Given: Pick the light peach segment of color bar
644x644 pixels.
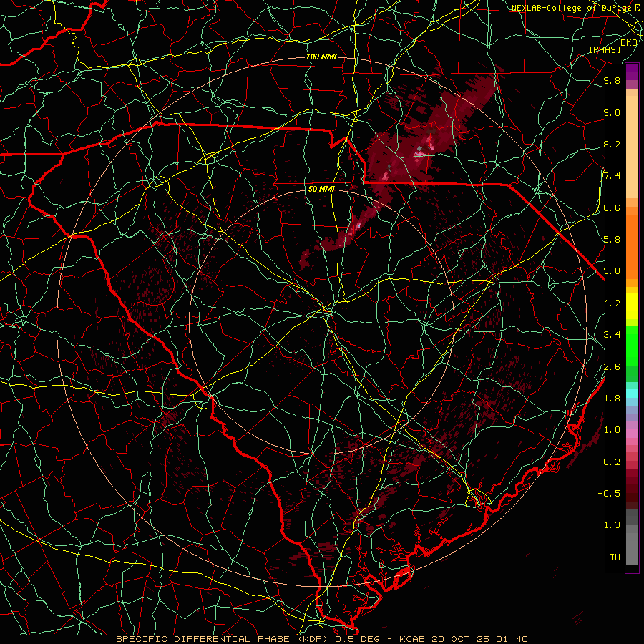Looking at the screenshot, I should [632, 148].
